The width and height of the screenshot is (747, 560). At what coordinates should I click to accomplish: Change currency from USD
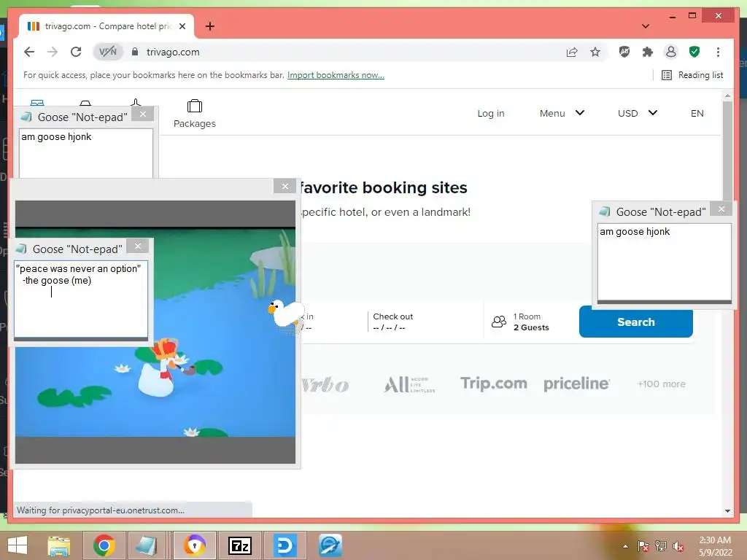point(638,113)
